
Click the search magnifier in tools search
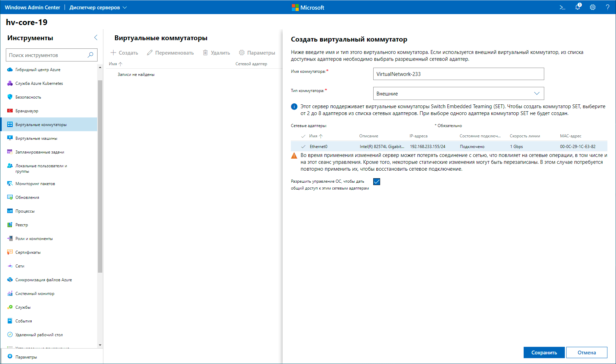(90, 55)
